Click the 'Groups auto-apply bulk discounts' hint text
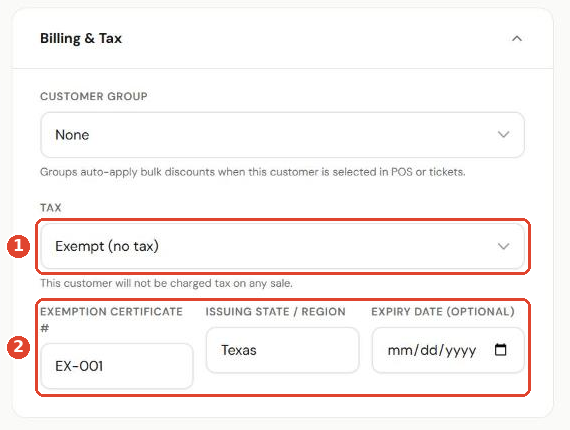 [253, 172]
